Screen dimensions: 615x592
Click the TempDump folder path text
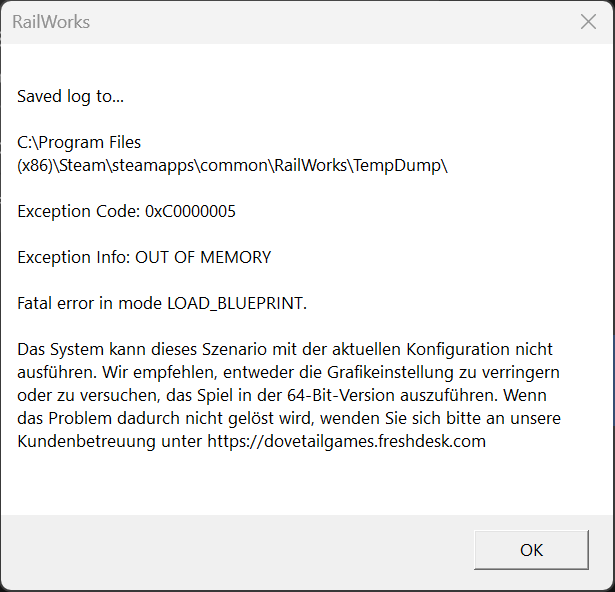[397, 166]
